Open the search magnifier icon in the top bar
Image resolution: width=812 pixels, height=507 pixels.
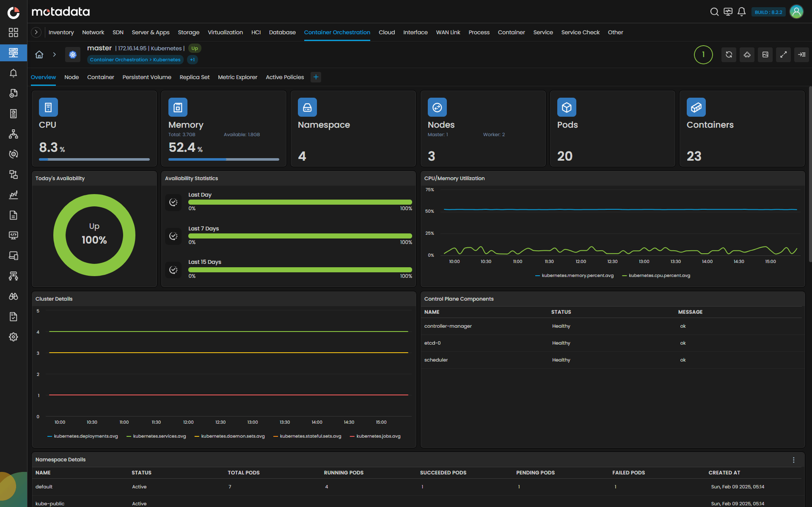[715, 12]
